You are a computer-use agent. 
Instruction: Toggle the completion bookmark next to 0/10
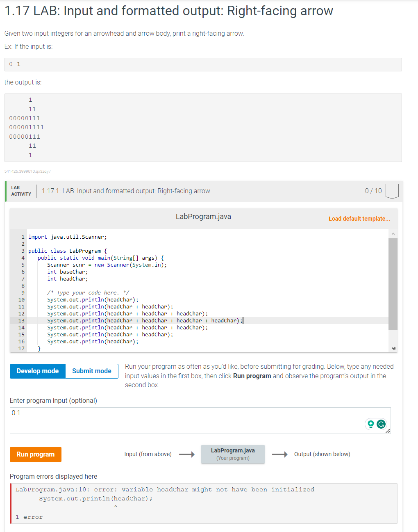[x=392, y=191]
